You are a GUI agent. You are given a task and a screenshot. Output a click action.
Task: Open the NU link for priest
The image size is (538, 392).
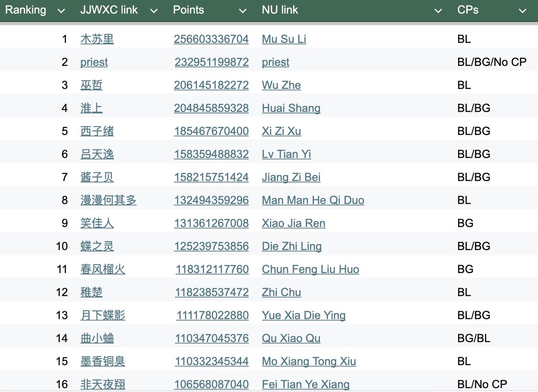(276, 62)
